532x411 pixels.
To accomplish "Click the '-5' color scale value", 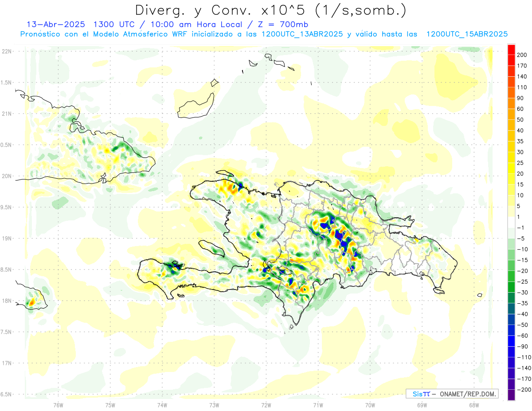I will 521,239.
